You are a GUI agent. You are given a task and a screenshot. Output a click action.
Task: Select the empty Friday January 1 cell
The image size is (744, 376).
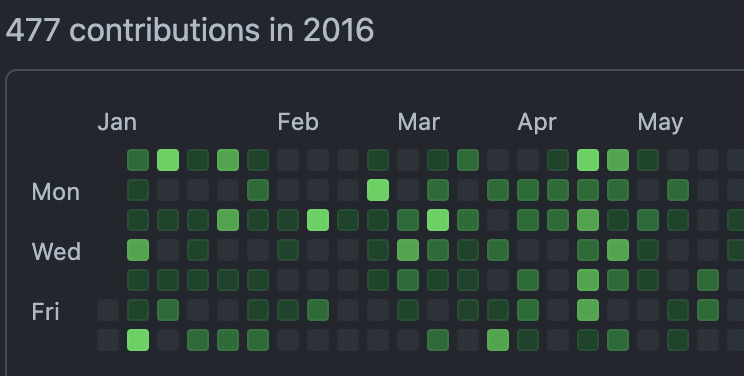click(108, 310)
